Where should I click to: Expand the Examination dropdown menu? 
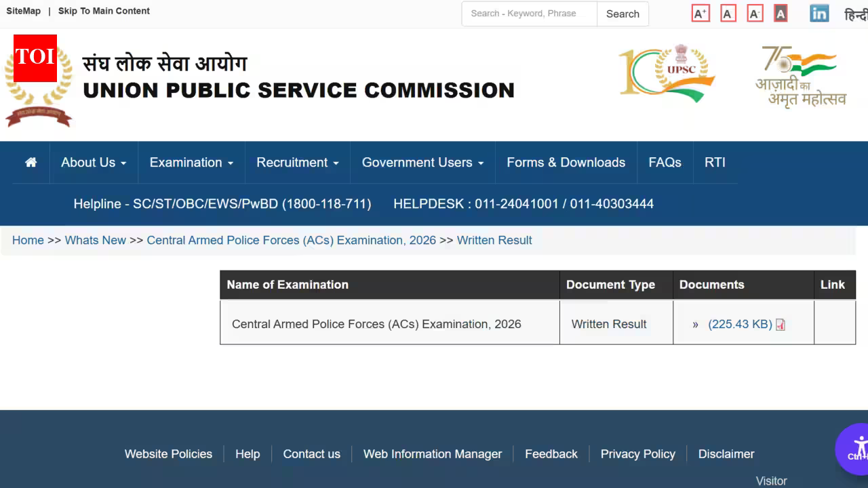(x=191, y=163)
